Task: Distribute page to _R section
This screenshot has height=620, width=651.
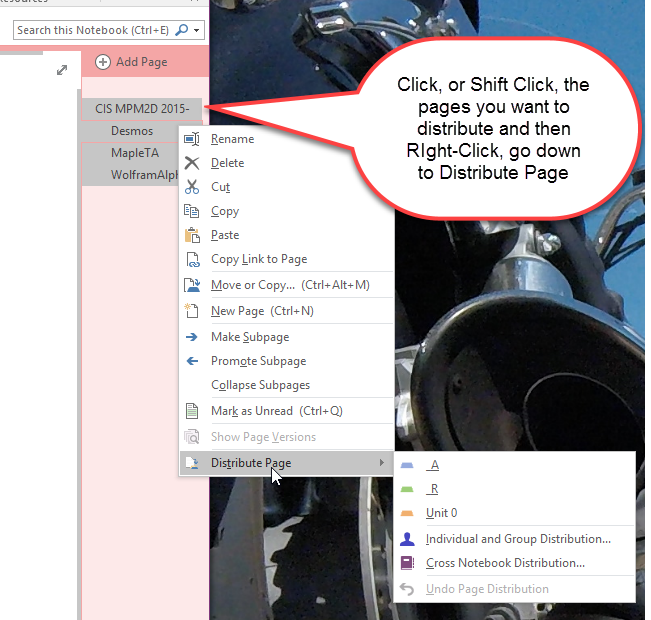Action: coord(514,490)
